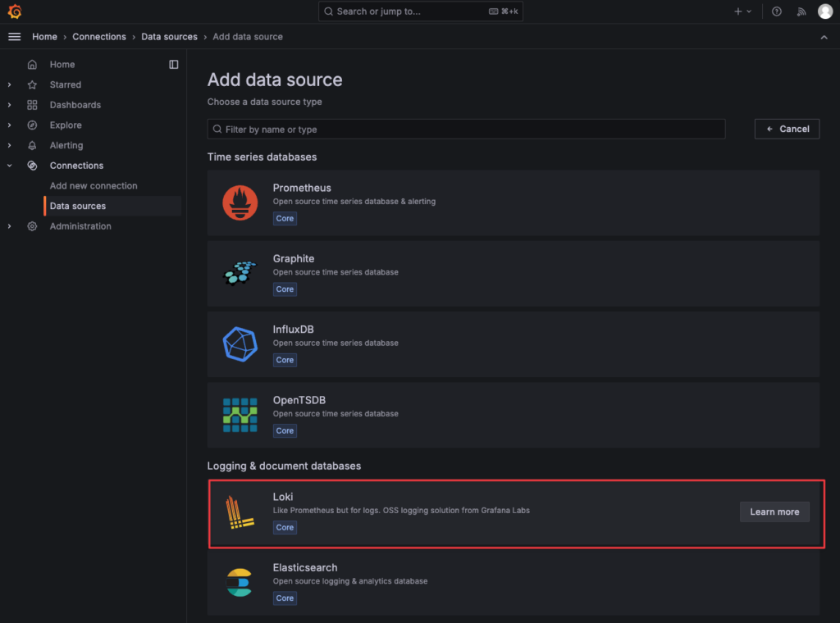Click the Elasticsearch logo icon

(x=239, y=582)
